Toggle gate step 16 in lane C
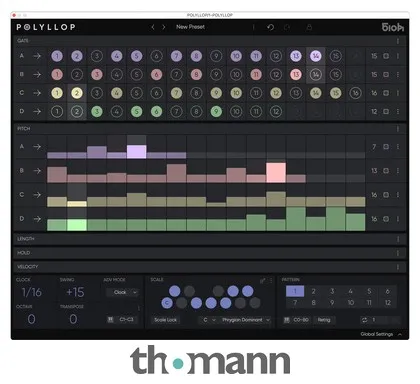The height and width of the screenshot is (384, 420). pyautogui.click(x=355, y=93)
